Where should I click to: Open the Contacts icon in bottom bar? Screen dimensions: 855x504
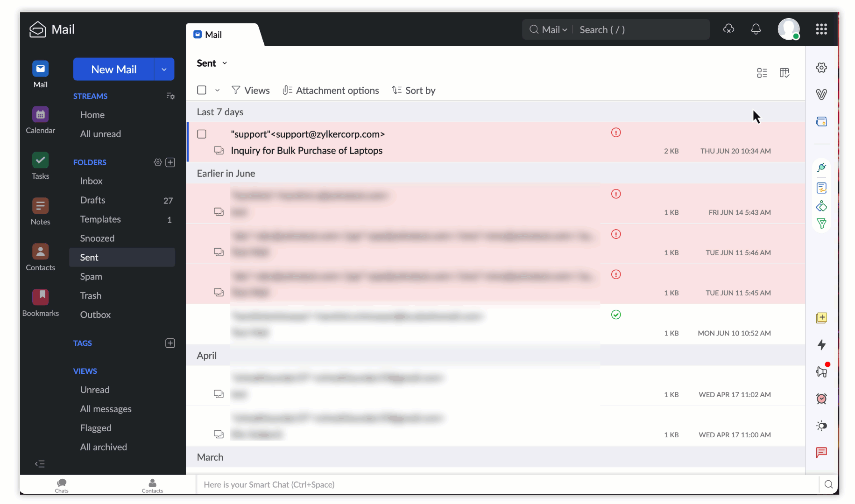coord(152,485)
